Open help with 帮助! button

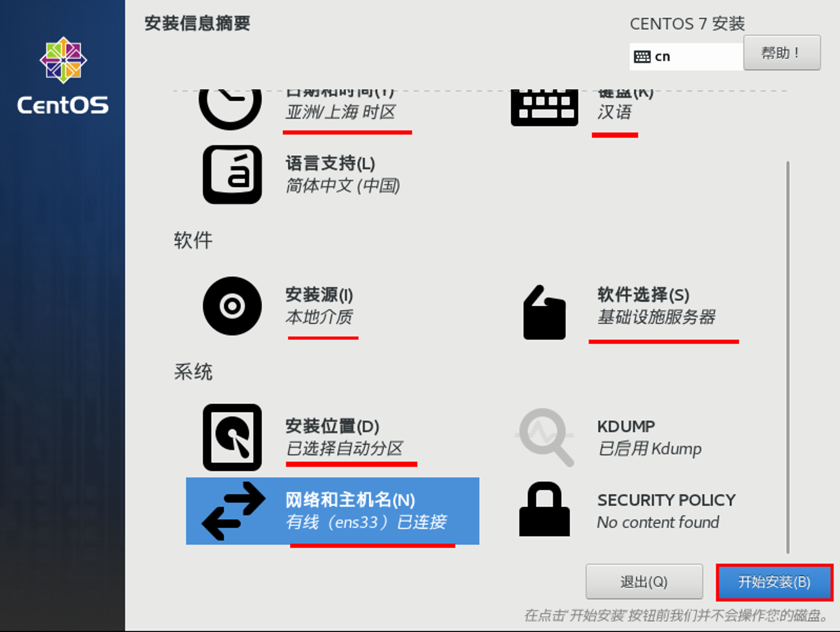[x=782, y=53]
